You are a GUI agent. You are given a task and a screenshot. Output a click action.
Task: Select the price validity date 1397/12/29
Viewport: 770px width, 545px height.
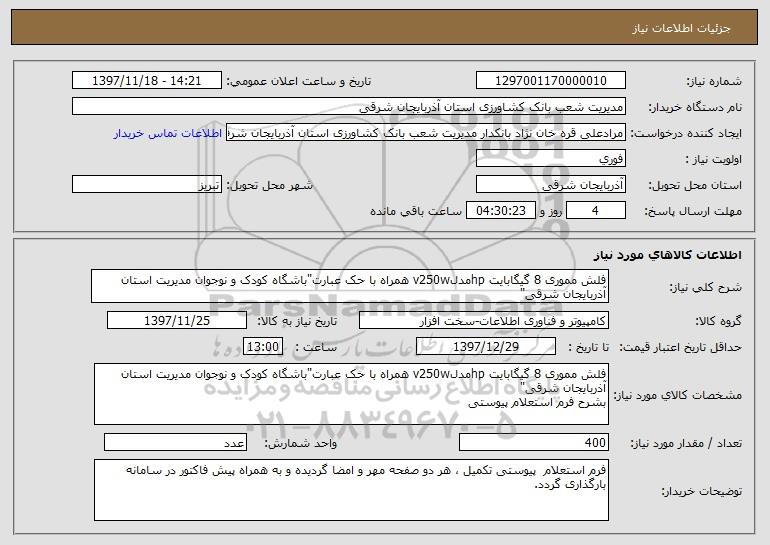coord(486,347)
